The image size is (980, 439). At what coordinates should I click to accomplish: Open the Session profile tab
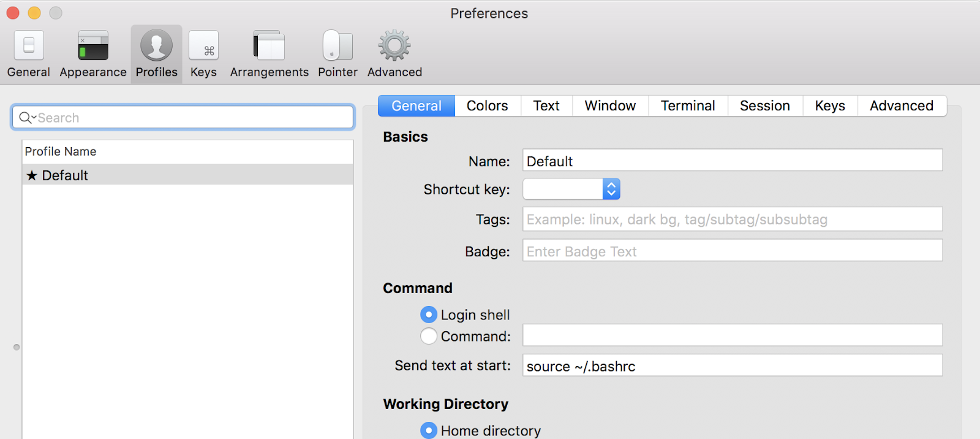[764, 106]
